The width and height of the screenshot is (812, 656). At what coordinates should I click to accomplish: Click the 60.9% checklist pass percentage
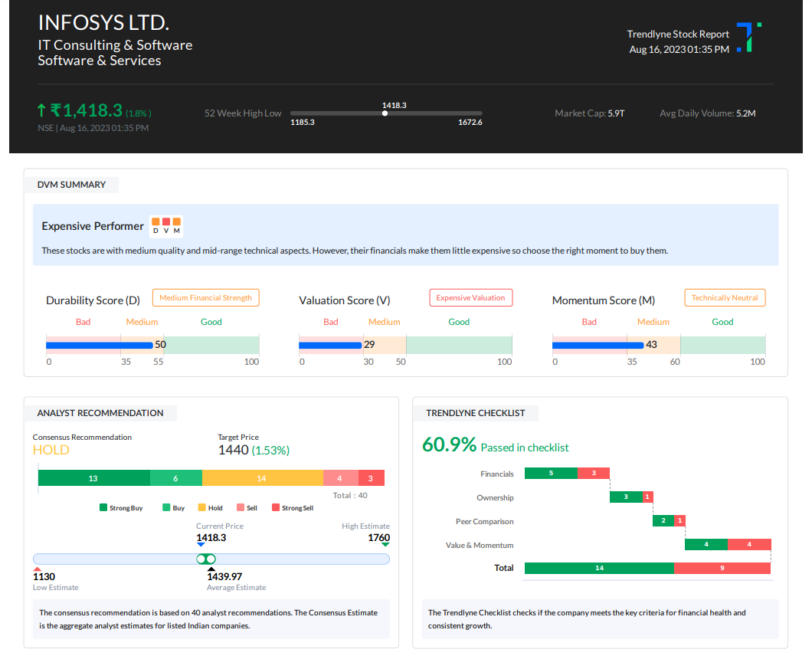449,444
